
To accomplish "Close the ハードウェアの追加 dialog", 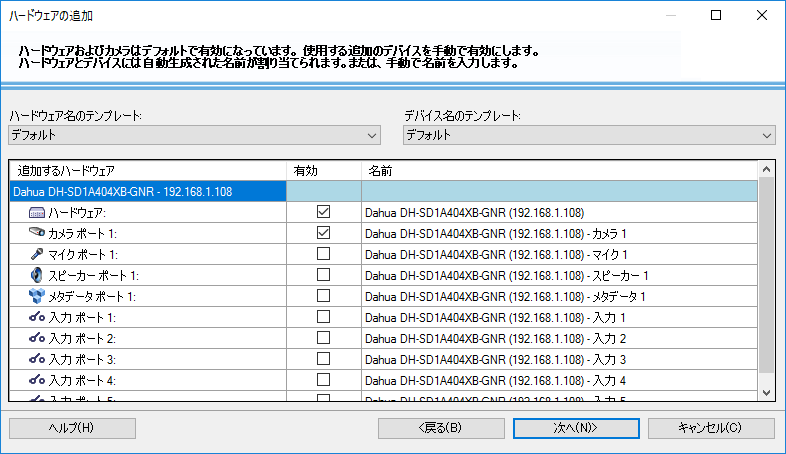I will click(x=762, y=16).
